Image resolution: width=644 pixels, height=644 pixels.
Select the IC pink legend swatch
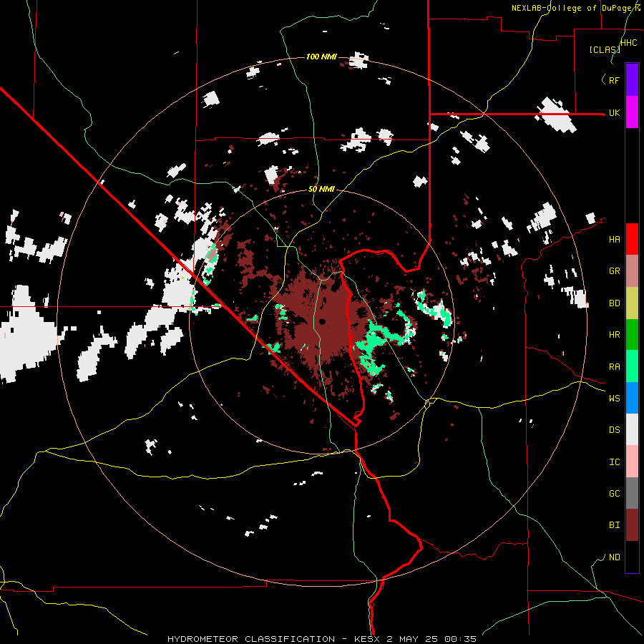point(632,462)
